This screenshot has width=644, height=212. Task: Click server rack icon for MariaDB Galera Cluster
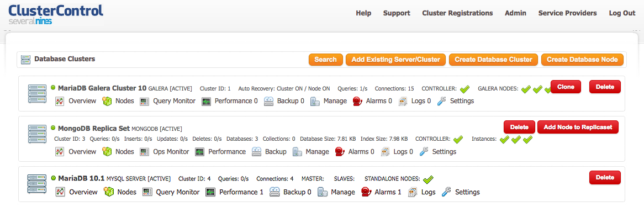pos(37,94)
